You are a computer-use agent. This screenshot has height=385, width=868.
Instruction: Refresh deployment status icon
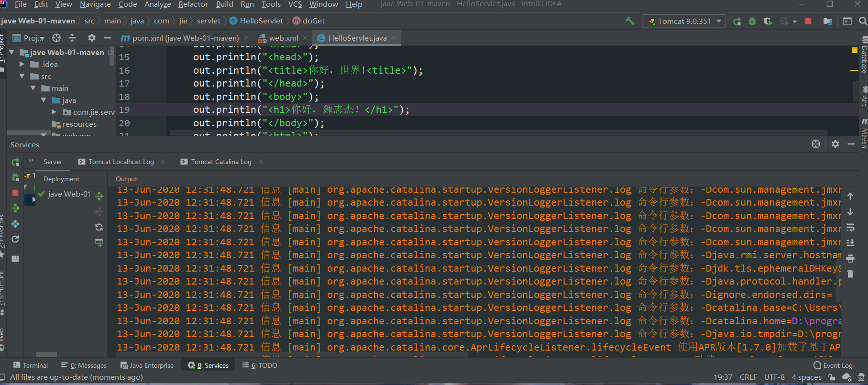coord(99,227)
